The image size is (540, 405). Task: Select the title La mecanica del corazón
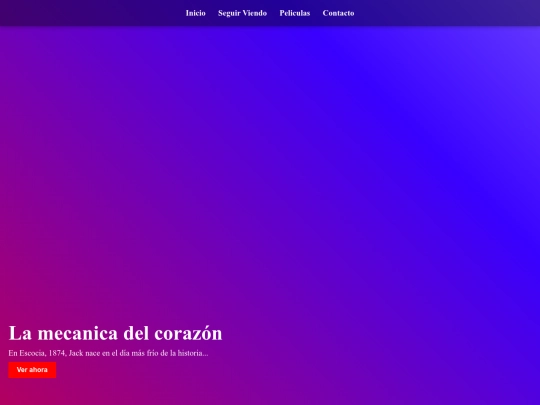pyautogui.click(x=115, y=333)
